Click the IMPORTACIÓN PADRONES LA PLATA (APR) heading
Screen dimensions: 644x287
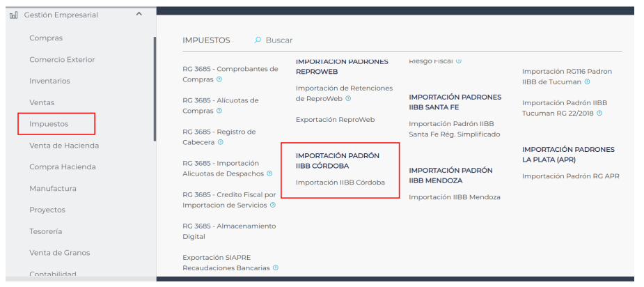568,154
